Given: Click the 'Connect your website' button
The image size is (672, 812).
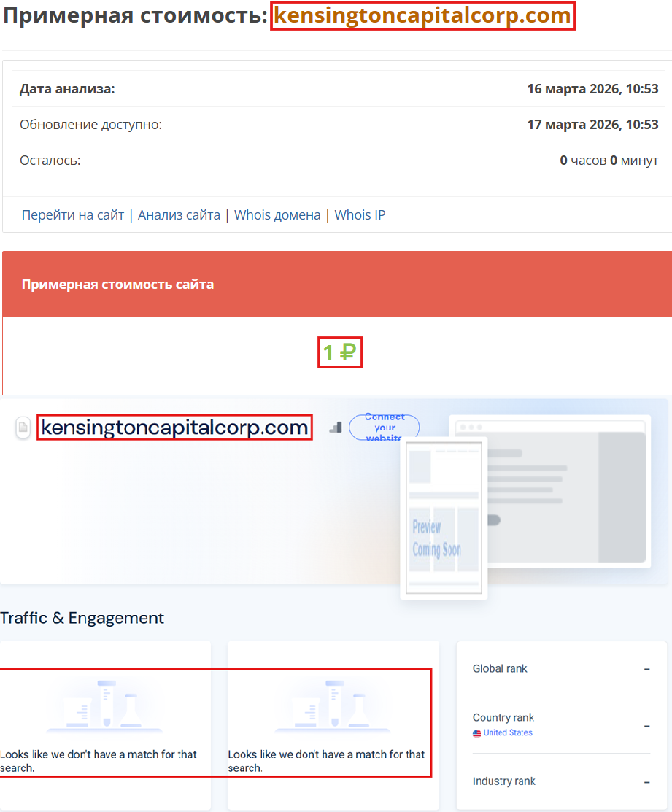Looking at the screenshot, I should (383, 428).
